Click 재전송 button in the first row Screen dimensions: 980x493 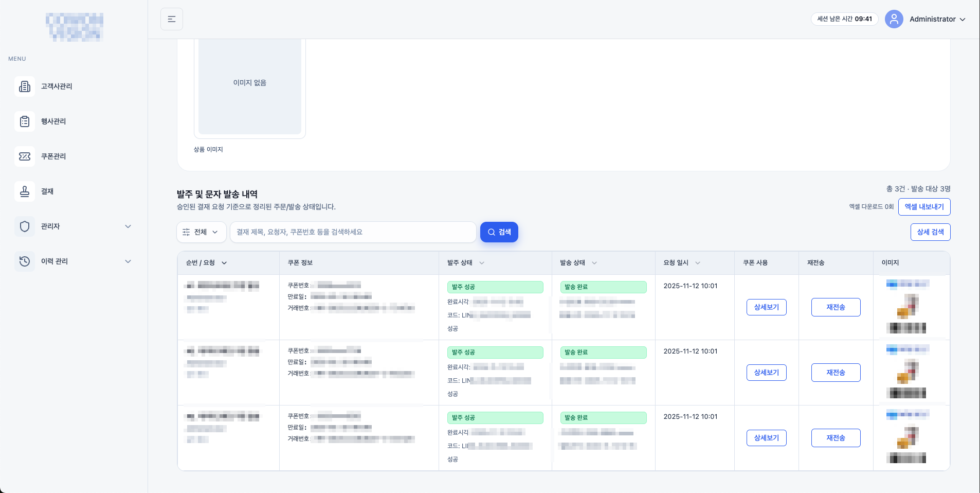836,307
